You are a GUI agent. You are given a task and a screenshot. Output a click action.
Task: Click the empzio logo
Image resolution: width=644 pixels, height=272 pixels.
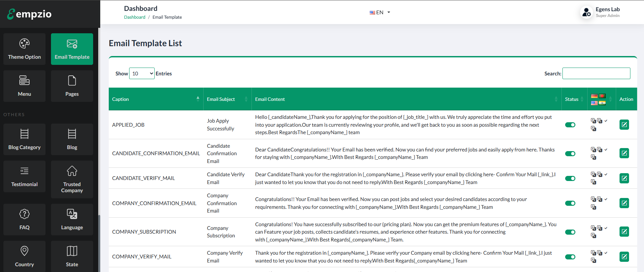point(30,14)
